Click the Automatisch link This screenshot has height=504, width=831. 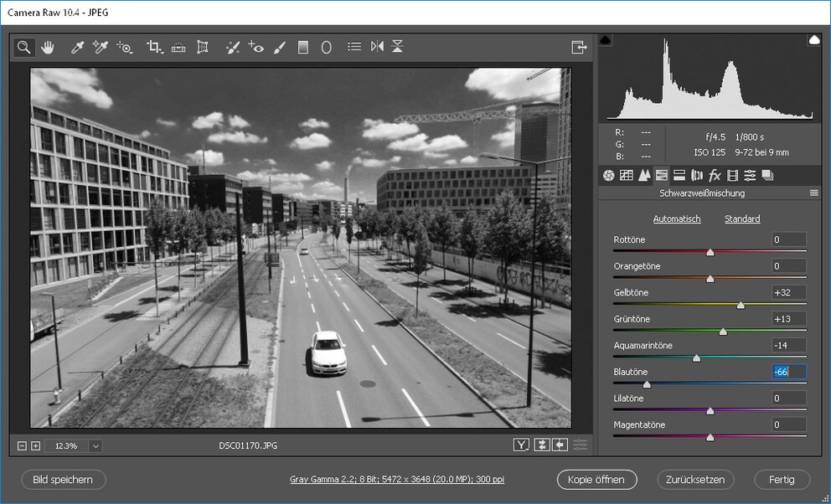click(677, 219)
